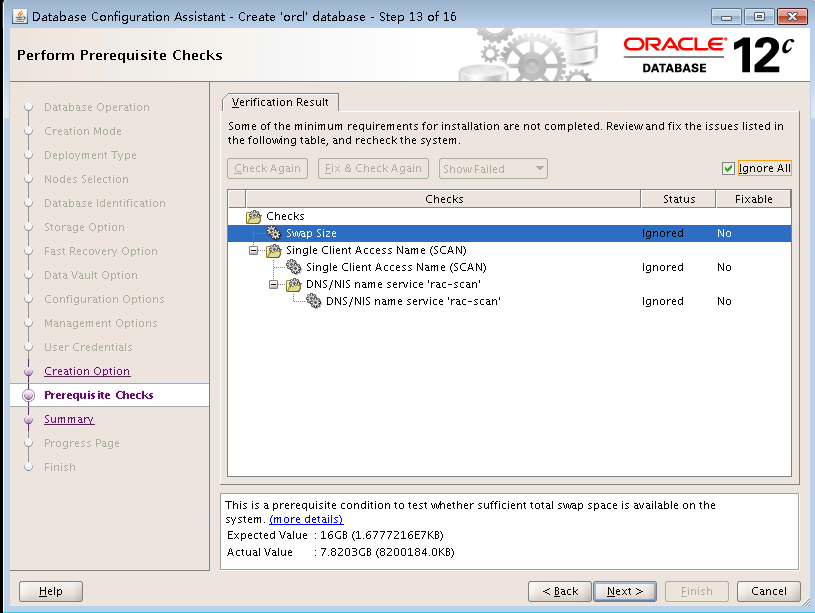
Task: Toggle the Ignore All checkbox
Action: click(x=728, y=168)
